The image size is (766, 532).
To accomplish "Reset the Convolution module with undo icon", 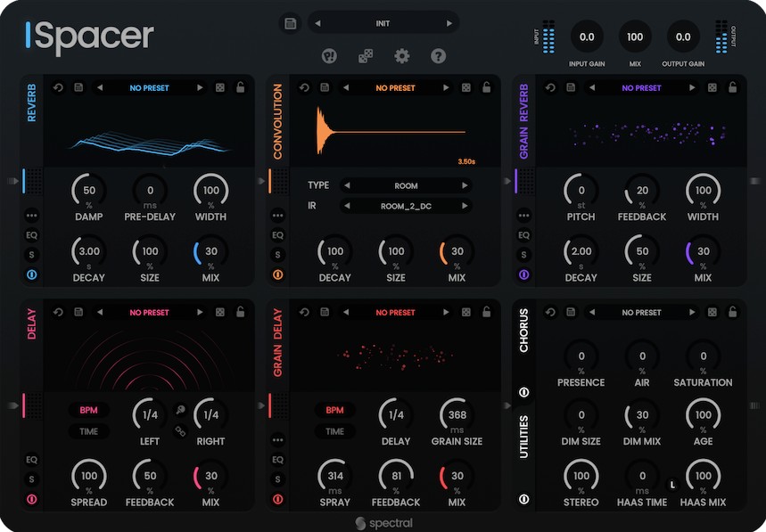I will 304,88.
